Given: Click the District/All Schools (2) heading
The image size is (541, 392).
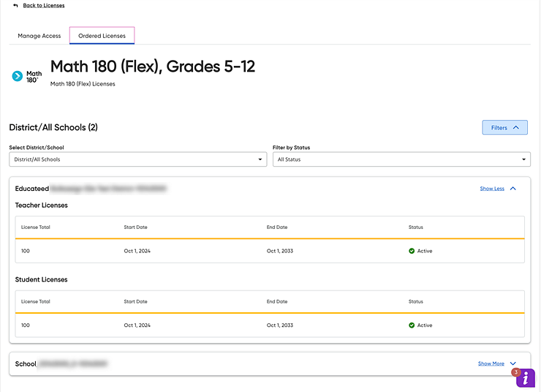Looking at the screenshot, I should click(x=53, y=127).
